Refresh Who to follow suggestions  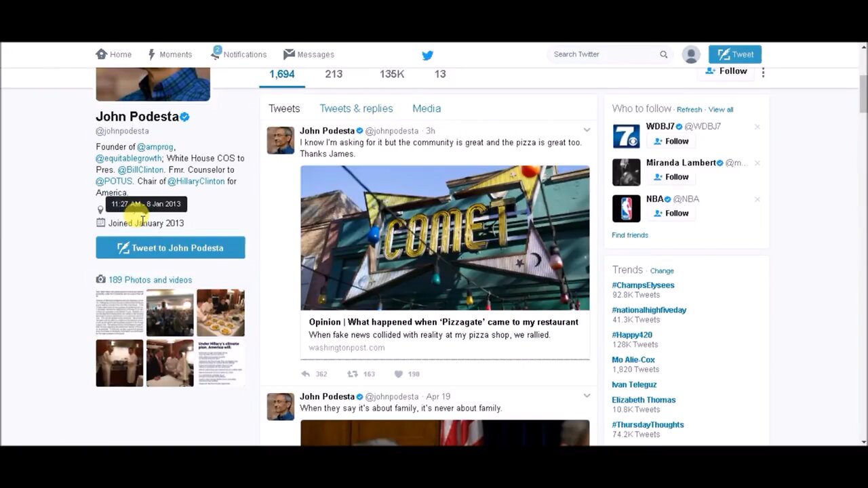(x=689, y=110)
